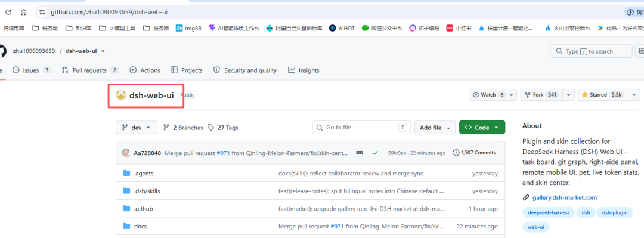Open the green Code dropdown
The image size is (644, 238).
[x=482, y=128]
